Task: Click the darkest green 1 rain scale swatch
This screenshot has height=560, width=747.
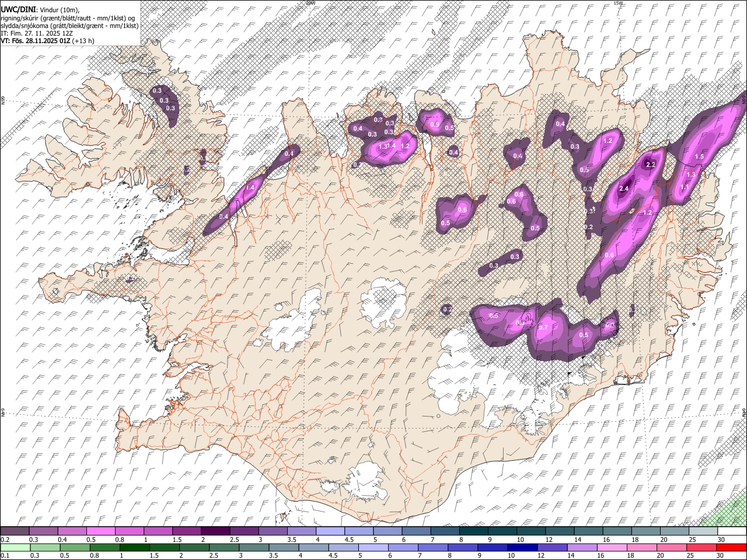Action: [134, 548]
